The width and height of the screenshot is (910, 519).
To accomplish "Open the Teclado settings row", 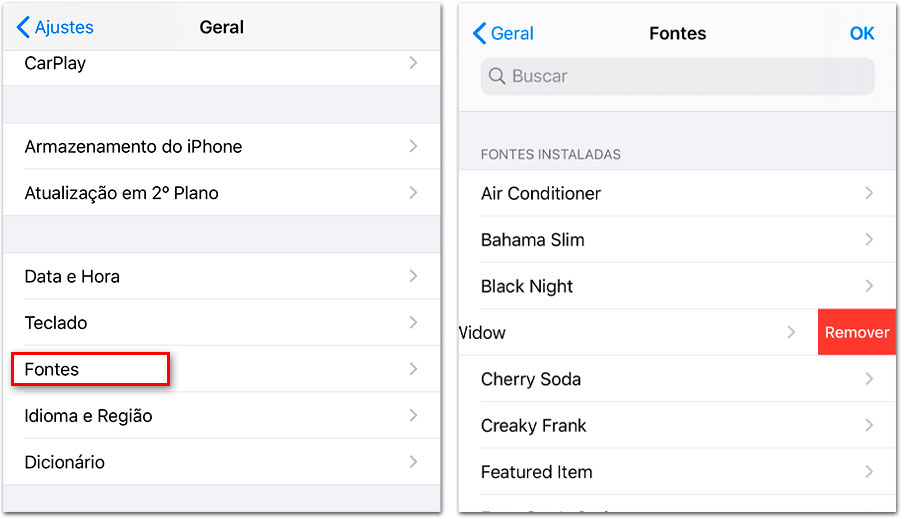I will 221,323.
